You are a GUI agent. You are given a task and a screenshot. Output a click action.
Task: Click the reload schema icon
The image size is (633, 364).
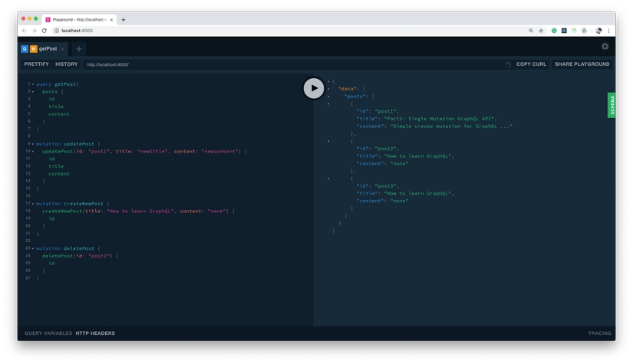coord(507,64)
